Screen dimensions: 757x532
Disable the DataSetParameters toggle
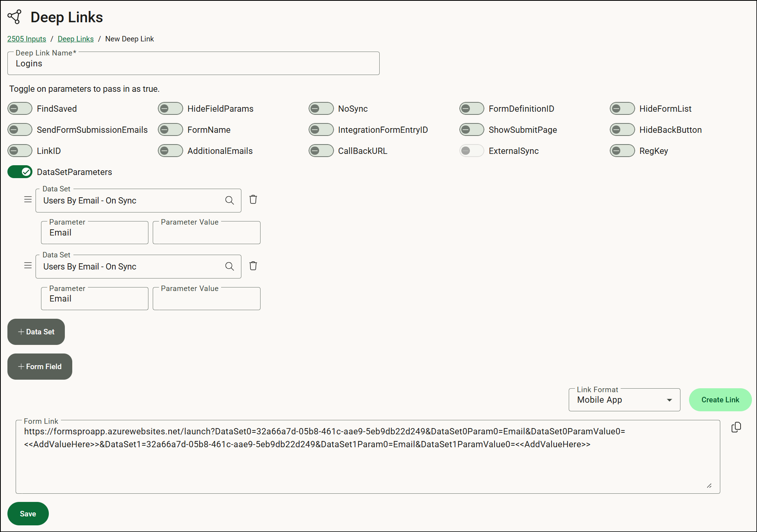point(20,172)
